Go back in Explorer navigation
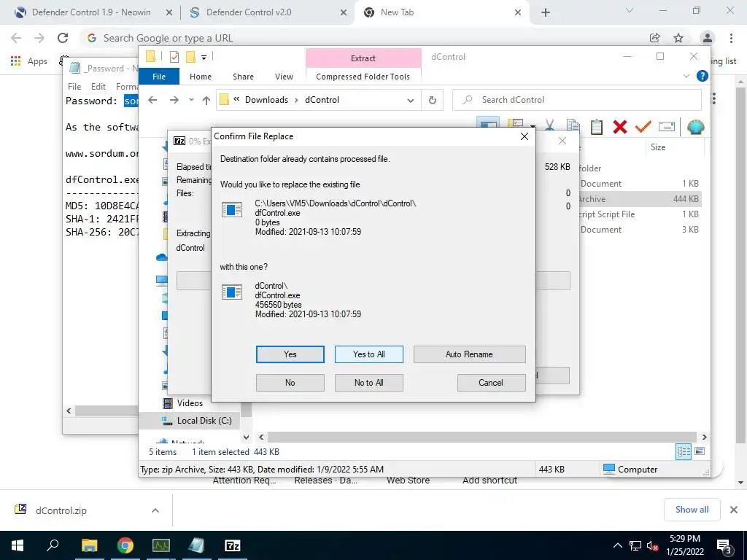The width and height of the screenshot is (747, 560). [x=152, y=100]
